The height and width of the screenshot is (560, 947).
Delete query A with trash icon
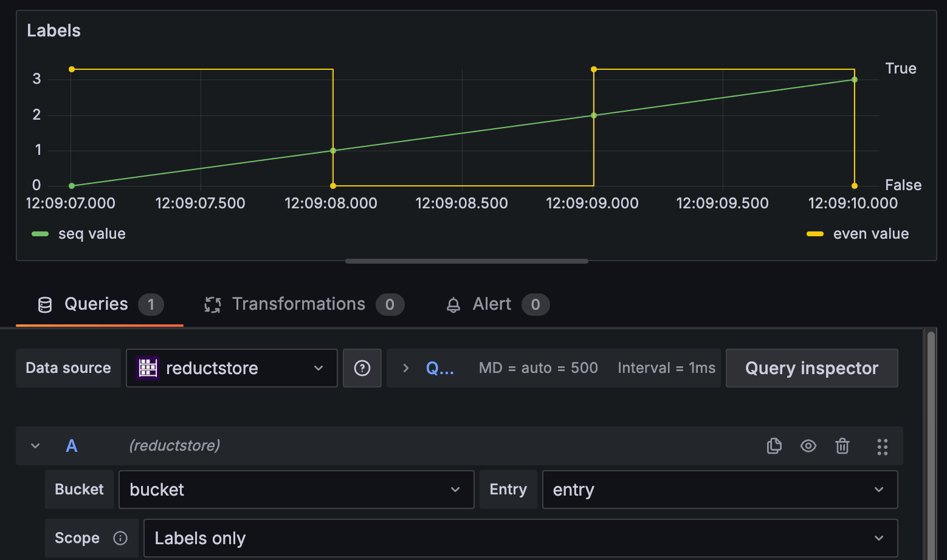coord(842,446)
